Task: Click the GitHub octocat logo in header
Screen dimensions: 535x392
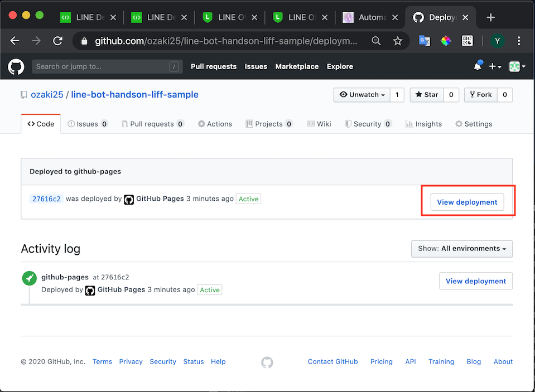Action: (x=16, y=66)
